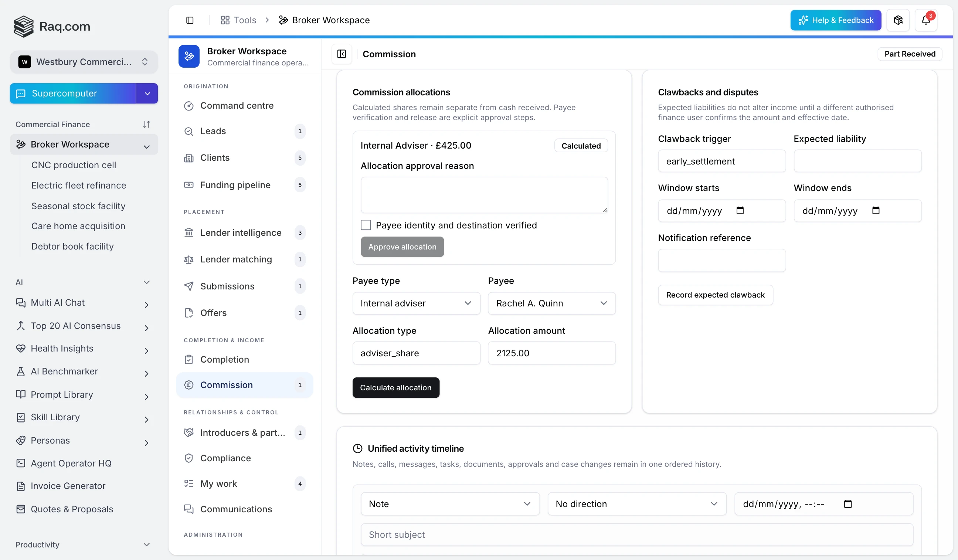Viewport: 958px width, 560px height.
Task: Select CNC production cell
Action: [x=74, y=165]
